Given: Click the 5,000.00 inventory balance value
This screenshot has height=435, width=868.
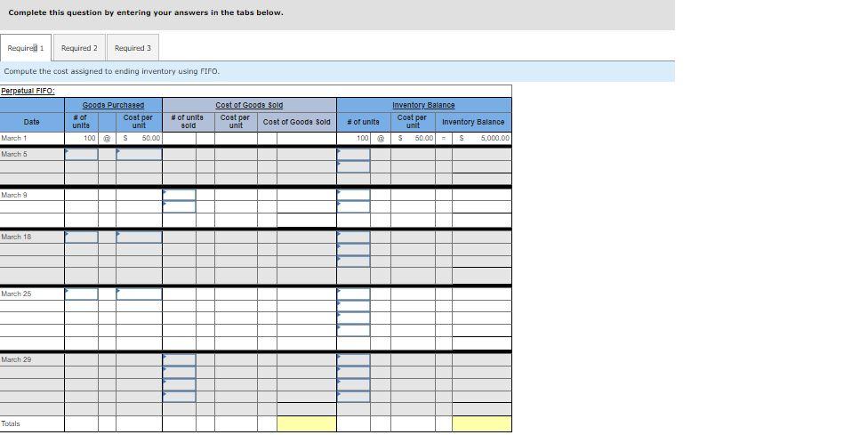Looking at the screenshot, I should tap(494, 139).
